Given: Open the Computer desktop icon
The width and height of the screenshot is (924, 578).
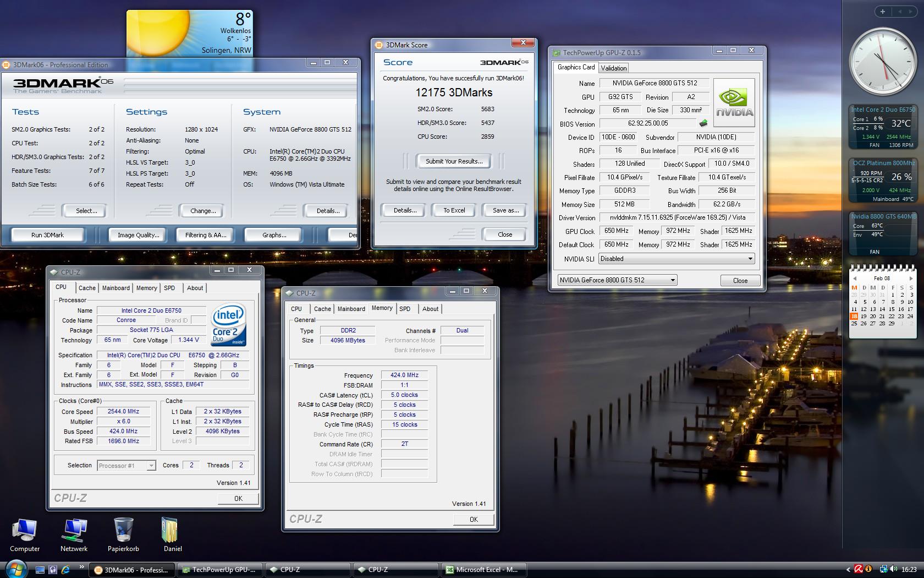Looking at the screenshot, I should pos(25,531).
